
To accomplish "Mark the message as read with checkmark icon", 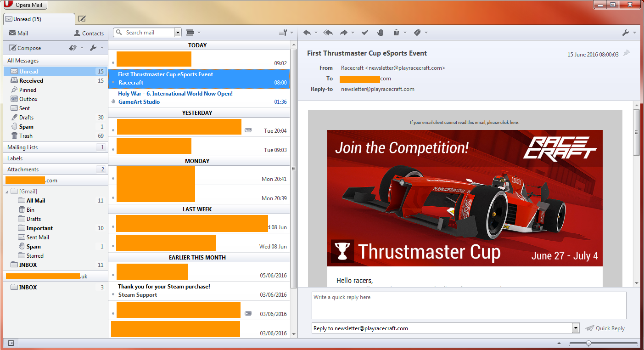I will 365,33.
